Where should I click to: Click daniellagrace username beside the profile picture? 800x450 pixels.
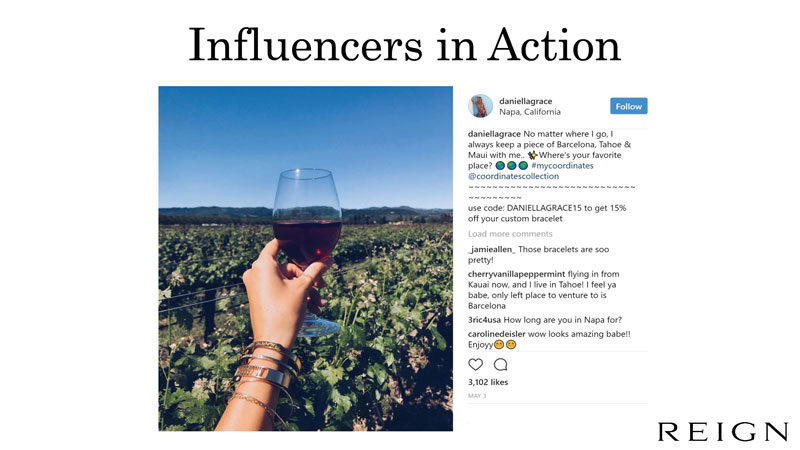click(x=525, y=100)
